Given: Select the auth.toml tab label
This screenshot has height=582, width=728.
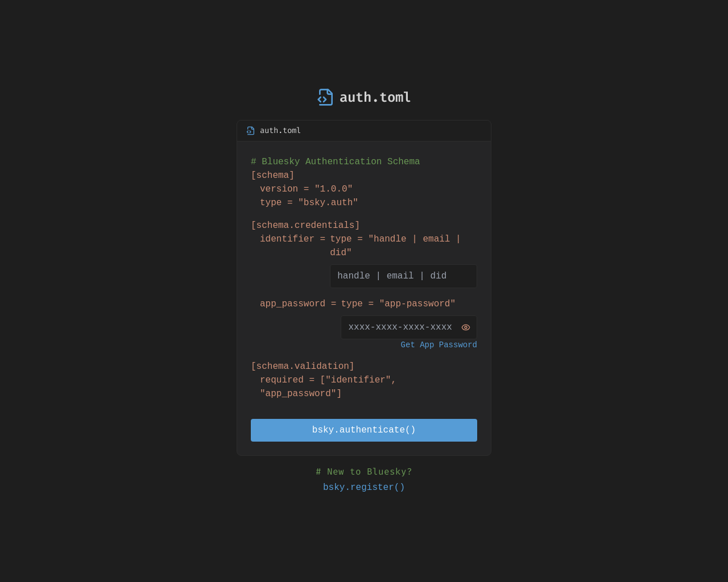Looking at the screenshot, I should (x=280, y=131).
